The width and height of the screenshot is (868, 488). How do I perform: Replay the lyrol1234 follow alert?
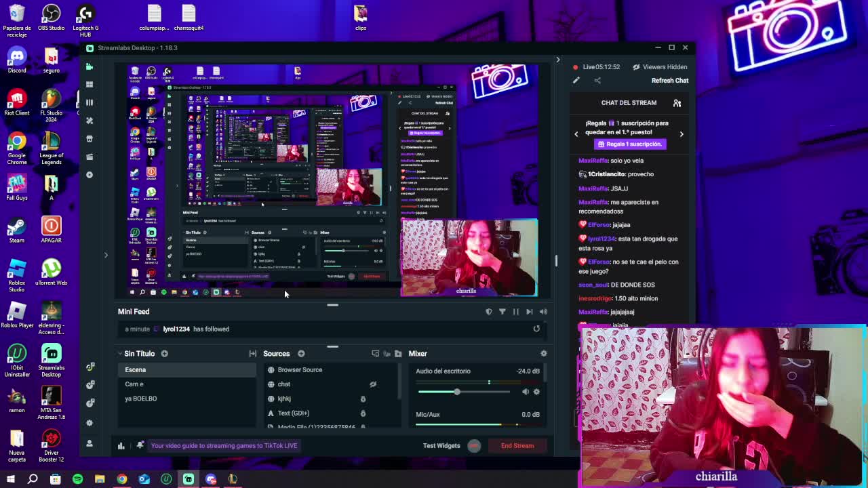pyautogui.click(x=536, y=329)
